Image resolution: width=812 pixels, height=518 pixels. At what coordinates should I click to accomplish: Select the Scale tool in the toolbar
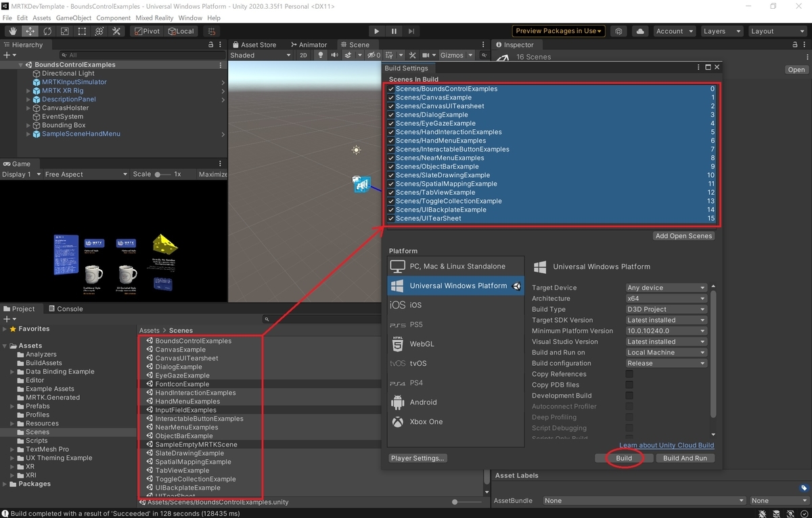(x=65, y=31)
